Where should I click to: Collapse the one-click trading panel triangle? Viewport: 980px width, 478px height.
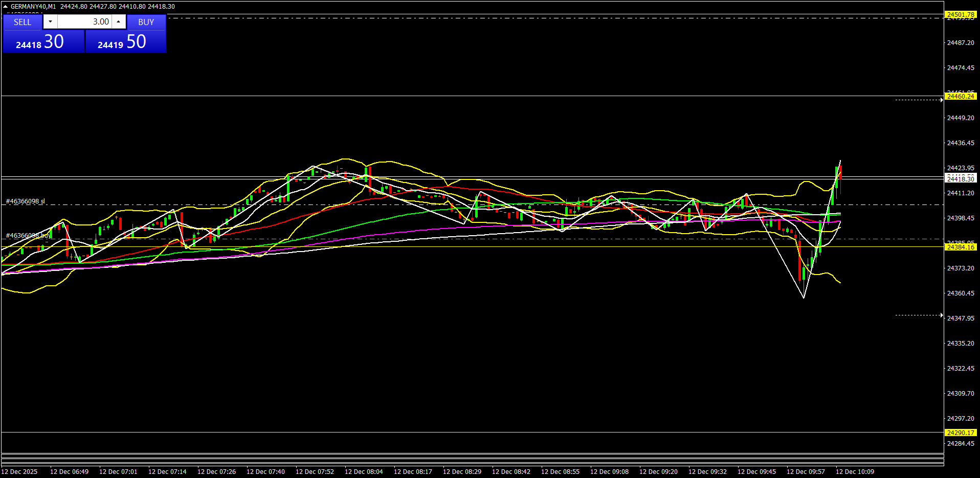point(5,7)
